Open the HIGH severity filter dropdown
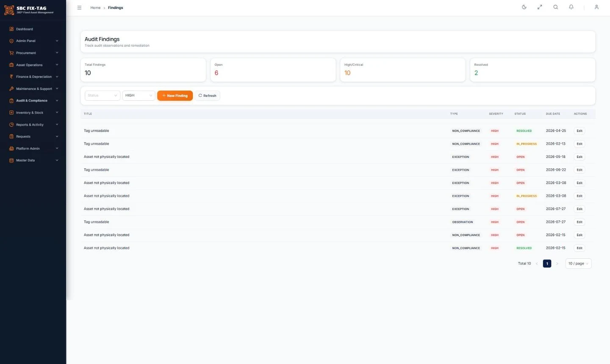The height and width of the screenshot is (364, 610). [x=139, y=96]
